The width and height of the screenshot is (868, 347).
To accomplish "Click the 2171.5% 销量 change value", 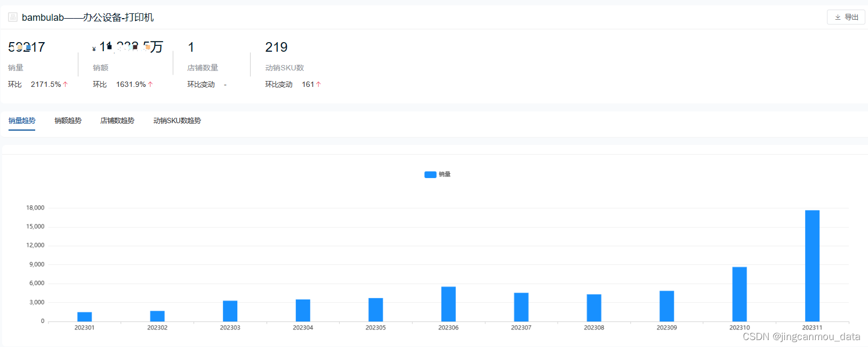I will (x=46, y=84).
